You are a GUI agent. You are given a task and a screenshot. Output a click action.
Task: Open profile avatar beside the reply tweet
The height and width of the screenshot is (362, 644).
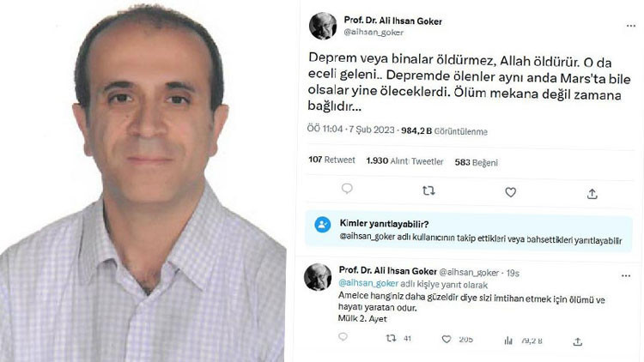318,277
